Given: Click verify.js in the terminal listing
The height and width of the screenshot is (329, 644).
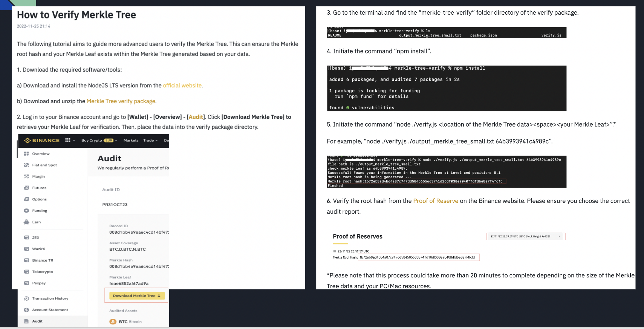Looking at the screenshot, I should click(x=551, y=35).
